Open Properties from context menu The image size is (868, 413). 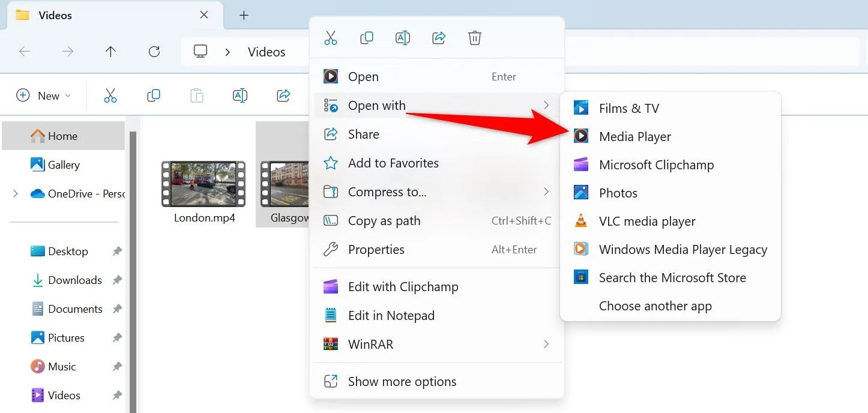tap(437, 250)
